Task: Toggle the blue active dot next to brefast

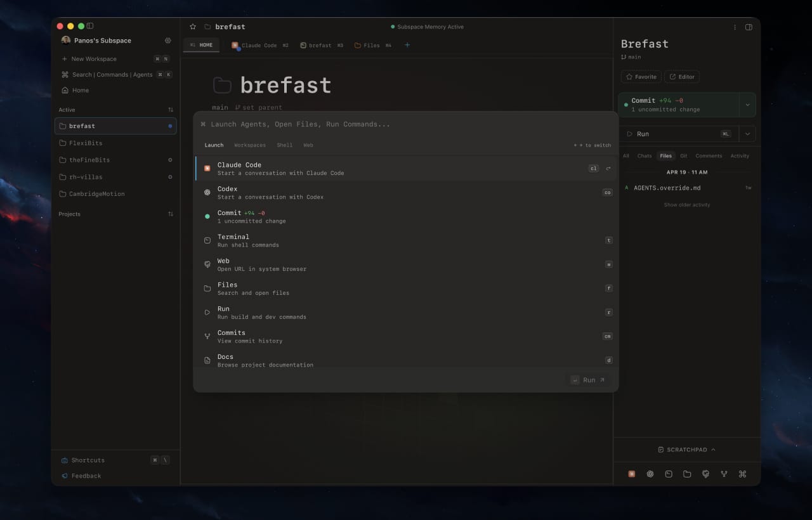Action: pyautogui.click(x=169, y=126)
